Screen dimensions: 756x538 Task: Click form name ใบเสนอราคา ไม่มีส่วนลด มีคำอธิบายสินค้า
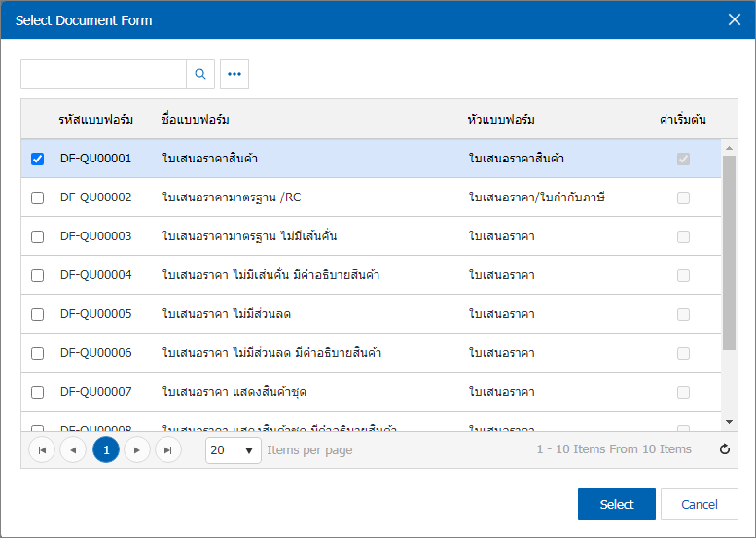271,353
